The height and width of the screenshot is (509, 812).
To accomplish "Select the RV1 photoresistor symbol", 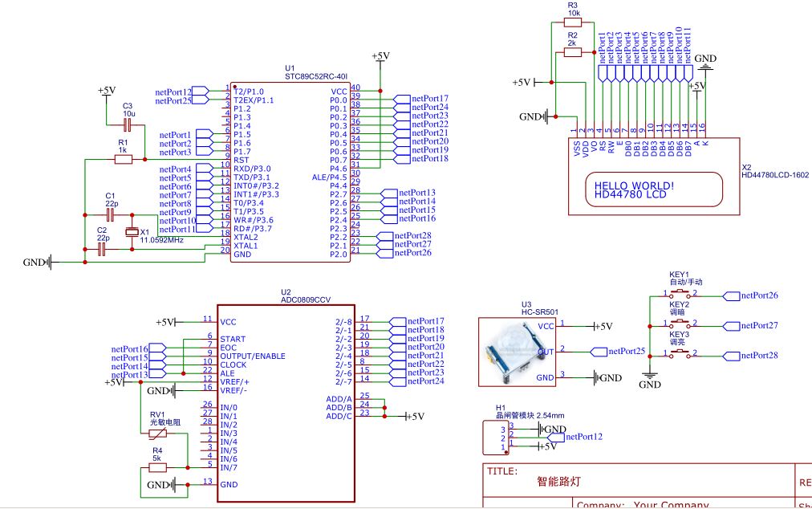I will [158, 434].
